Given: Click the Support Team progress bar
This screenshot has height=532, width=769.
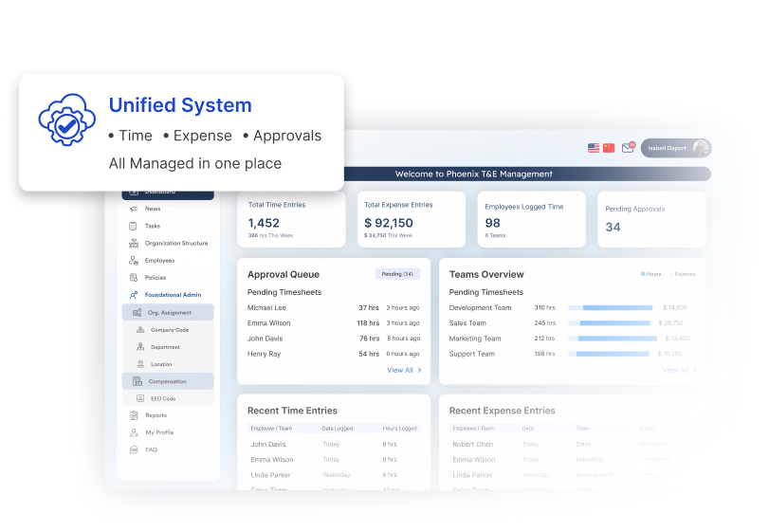Looking at the screenshot, I should point(609,354).
